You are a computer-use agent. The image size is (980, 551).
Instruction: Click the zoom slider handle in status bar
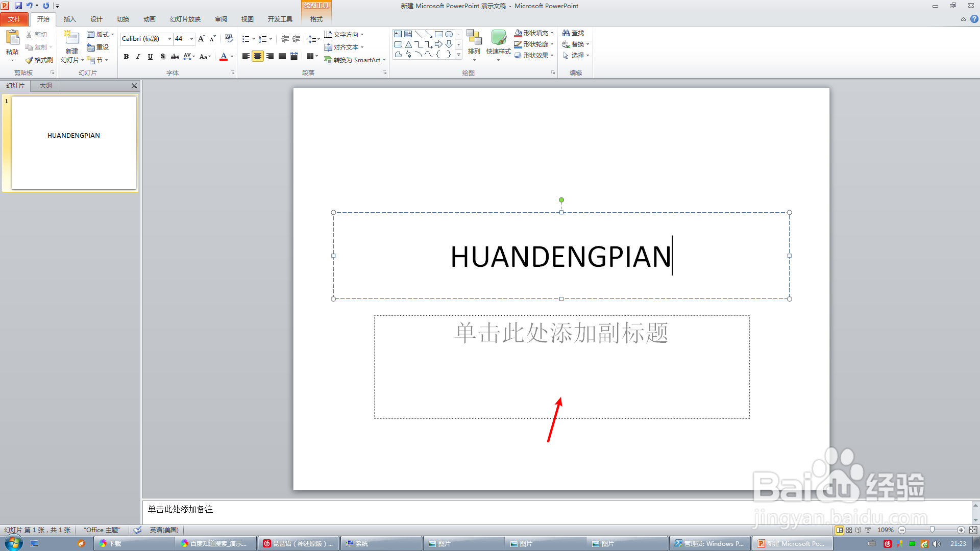click(932, 530)
